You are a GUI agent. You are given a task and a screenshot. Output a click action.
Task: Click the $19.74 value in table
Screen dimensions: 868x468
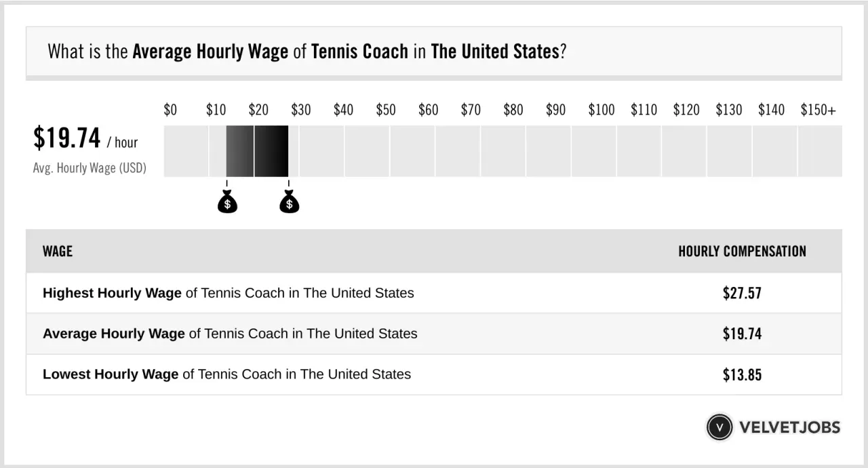742,334
